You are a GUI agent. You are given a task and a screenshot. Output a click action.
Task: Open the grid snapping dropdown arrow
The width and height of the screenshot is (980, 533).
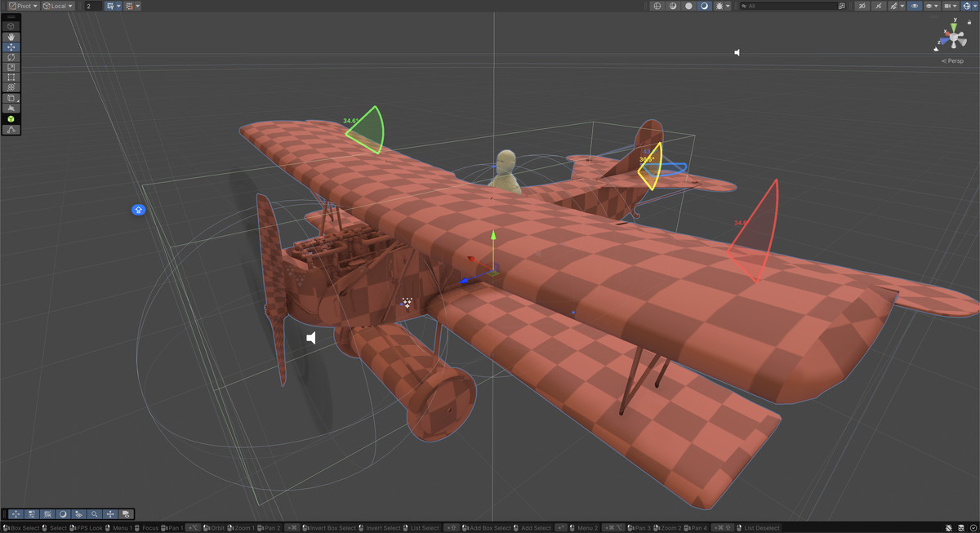pos(119,6)
